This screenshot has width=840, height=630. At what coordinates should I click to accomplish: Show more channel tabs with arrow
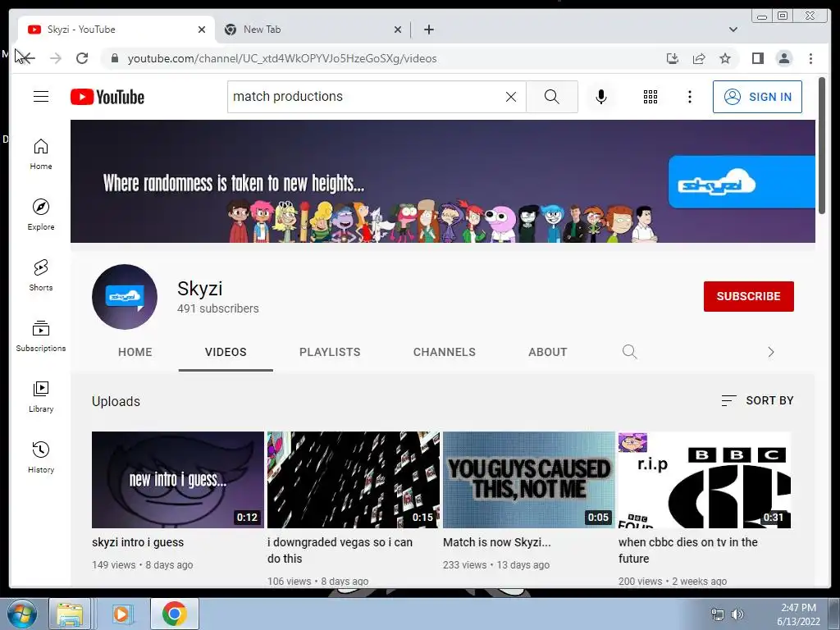click(770, 352)
